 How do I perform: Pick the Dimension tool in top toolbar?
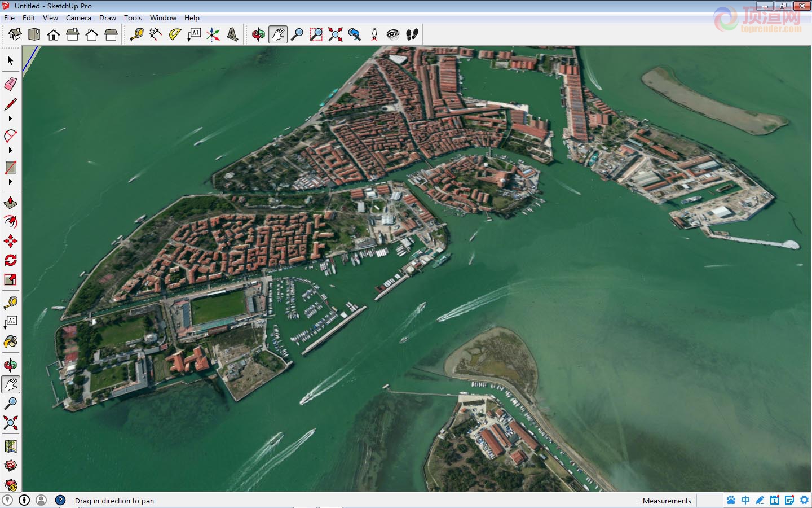(156, 34)
